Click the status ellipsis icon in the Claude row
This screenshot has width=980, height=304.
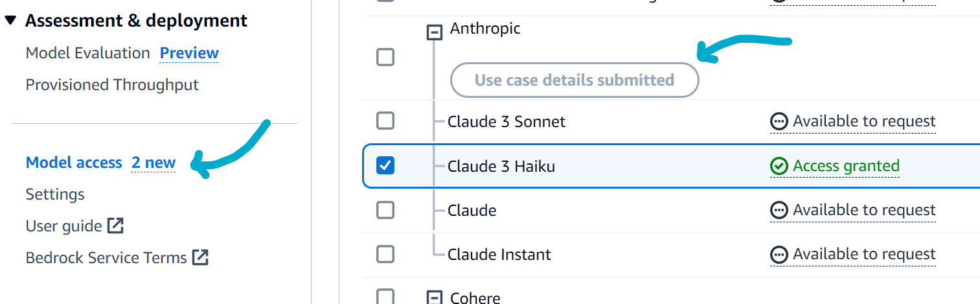[779, 210]
